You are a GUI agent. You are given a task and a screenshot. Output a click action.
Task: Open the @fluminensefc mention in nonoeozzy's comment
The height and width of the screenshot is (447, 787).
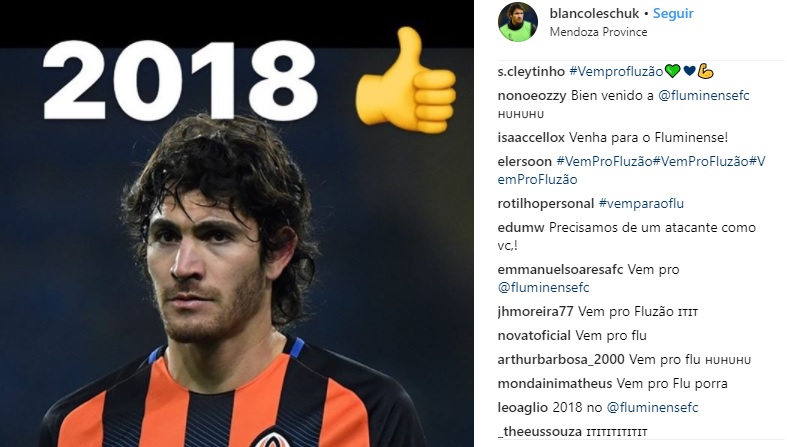click(x=704, y=95)
